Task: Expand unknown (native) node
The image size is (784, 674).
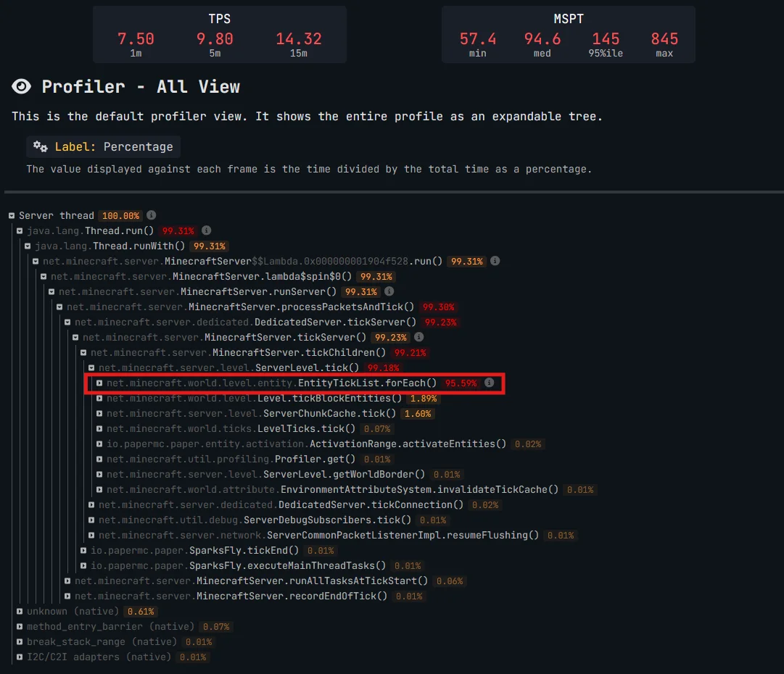Action: 20,612
